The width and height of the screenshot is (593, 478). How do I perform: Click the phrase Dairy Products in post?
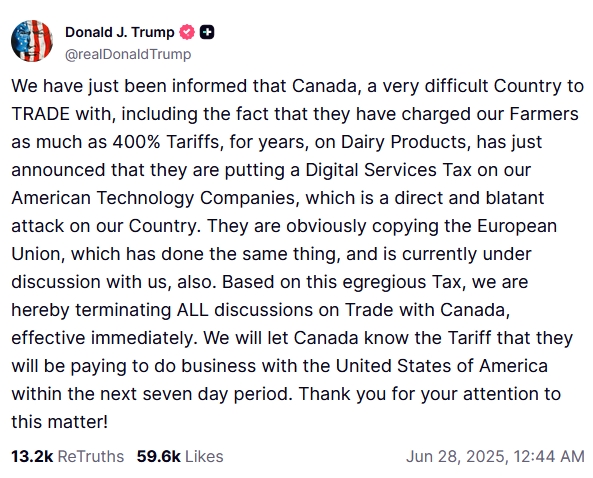pos(406,142)
